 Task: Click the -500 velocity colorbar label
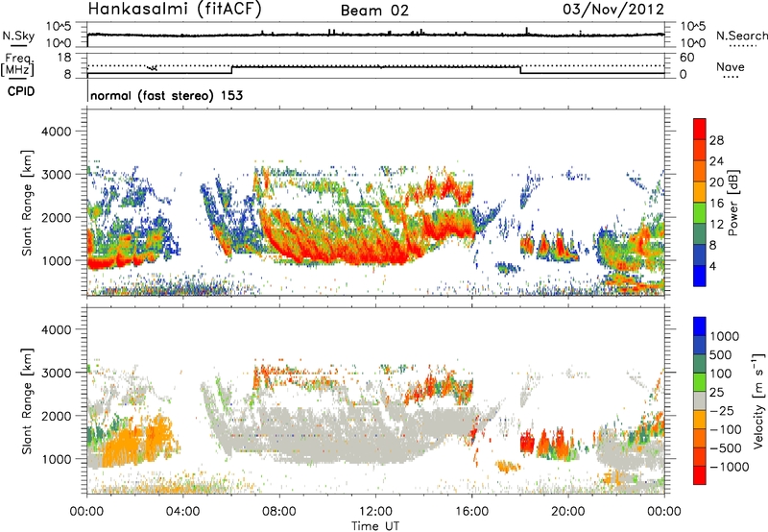click(727, 448)
